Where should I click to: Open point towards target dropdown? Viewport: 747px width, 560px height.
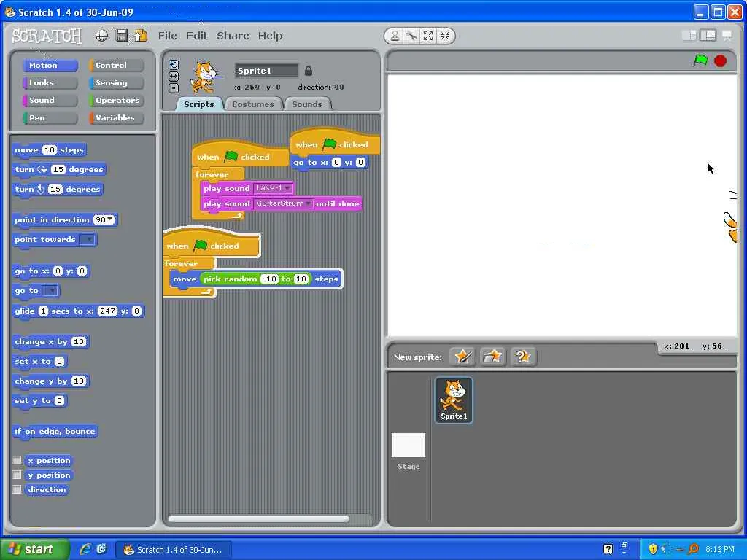coord(88,239)
